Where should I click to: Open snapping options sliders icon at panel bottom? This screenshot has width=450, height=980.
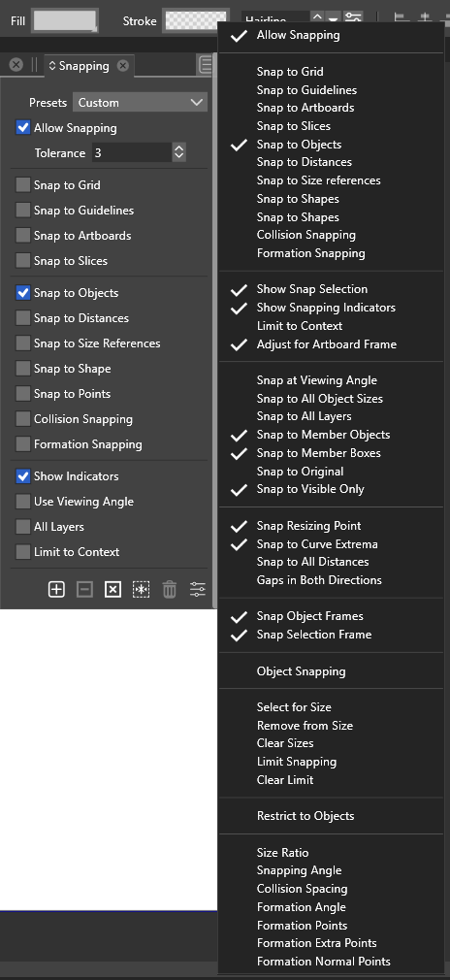tap(198, 589)
